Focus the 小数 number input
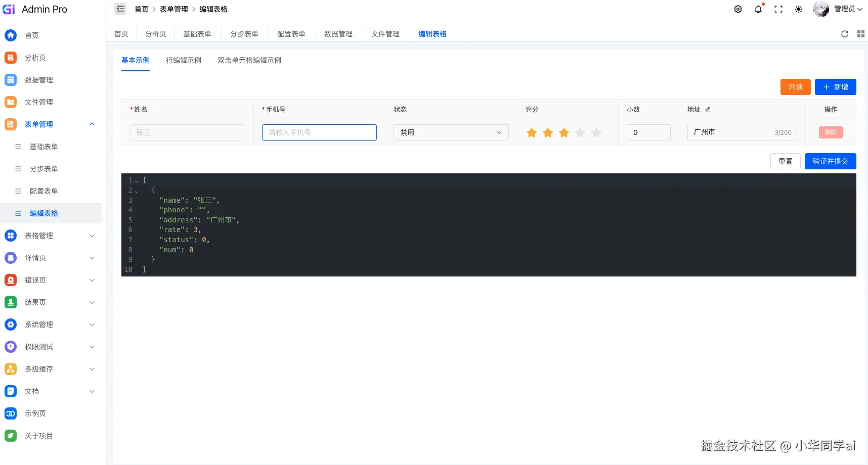 click(x=648, y=132)
